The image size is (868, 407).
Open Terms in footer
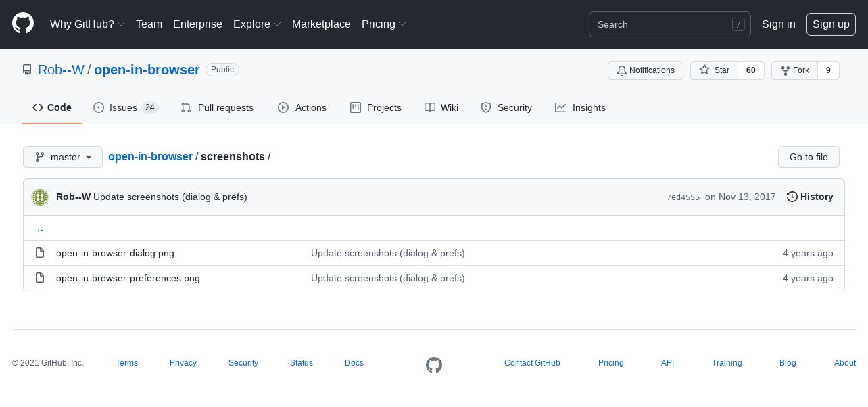[x=126, y=363]
